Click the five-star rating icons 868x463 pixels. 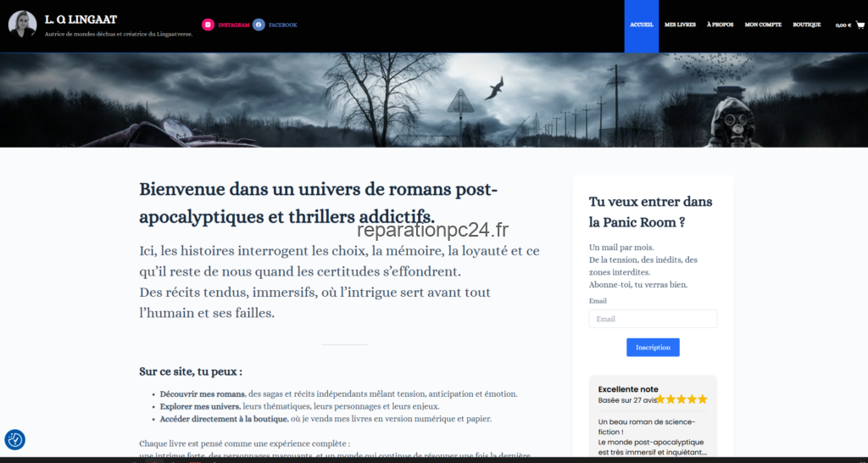pyautogui.click(x=682, y=399)
